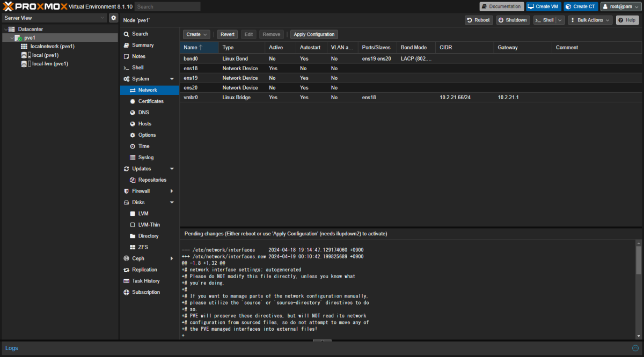Click the Summary book icon
Viewport: 644px width, 357px height.
(127, 45)
